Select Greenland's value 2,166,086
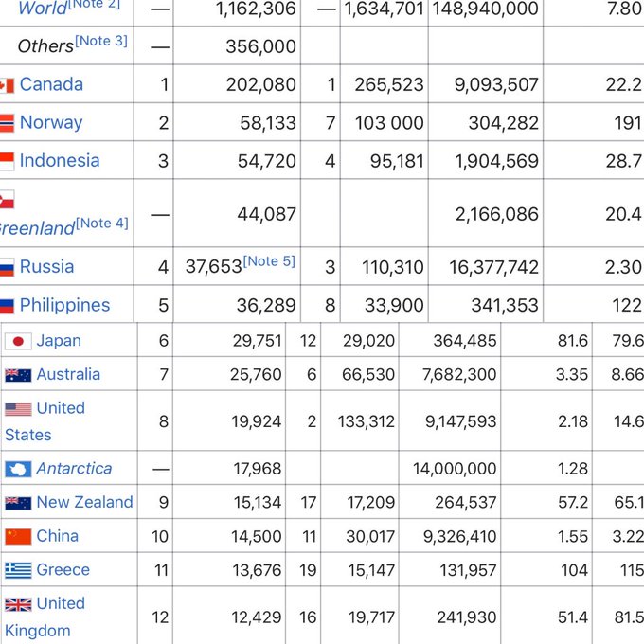Viewport: 644px width, 644px height. pos(496,214)
